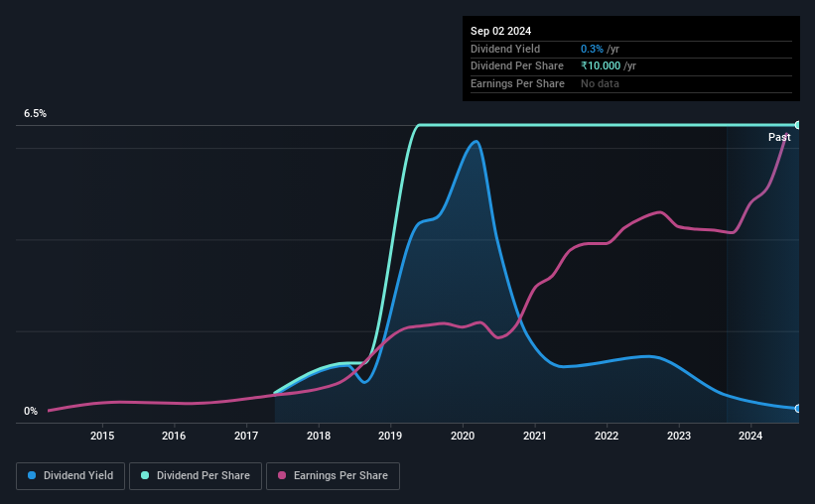Image resolution: width=815 pixels, height=504 pixels.
Task: Click the ₹10.000 dividend per share value
Action: (601, 66)
